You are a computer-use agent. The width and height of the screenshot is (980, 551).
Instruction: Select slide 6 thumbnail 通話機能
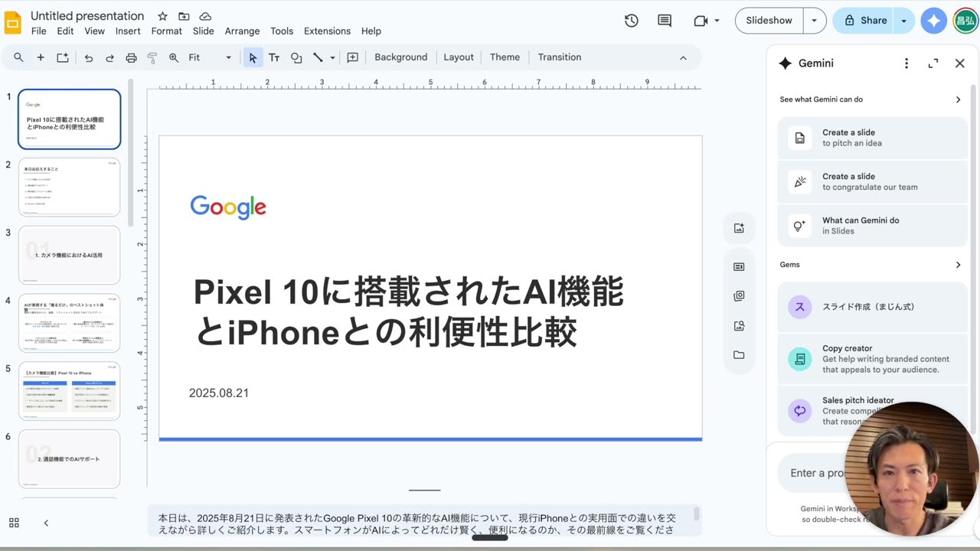pos(70,459)
